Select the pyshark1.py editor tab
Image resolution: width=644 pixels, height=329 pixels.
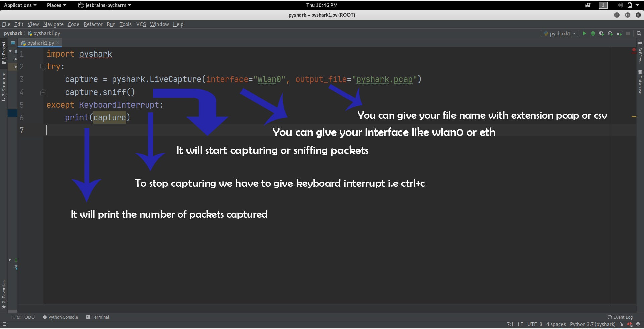(x=40, y=43)
